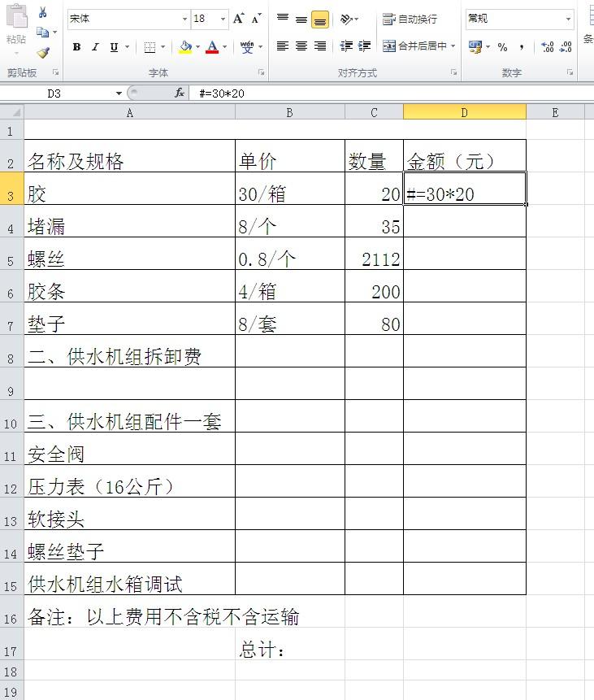The height and width of the screenshot is (700, 594).
Task: Open the 剪贴板 clipboard pane launcher
Action: pyautogui.click(x=56, y=72)
